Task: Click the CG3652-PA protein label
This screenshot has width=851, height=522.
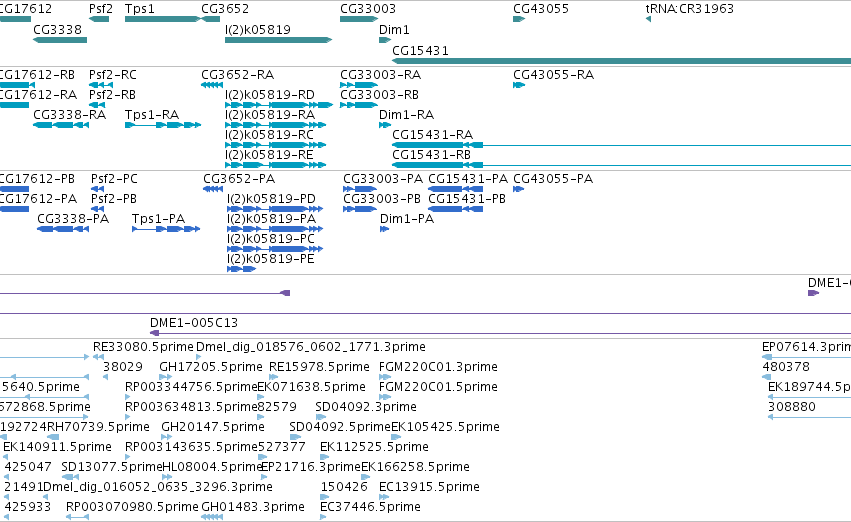Action: pyautogui.click(x=239, y=179)
